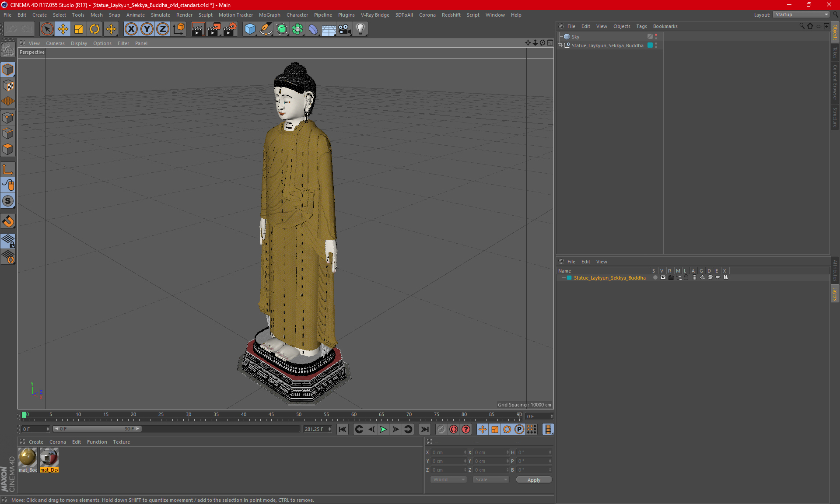Toggle Autokeying

click(454, 429)
